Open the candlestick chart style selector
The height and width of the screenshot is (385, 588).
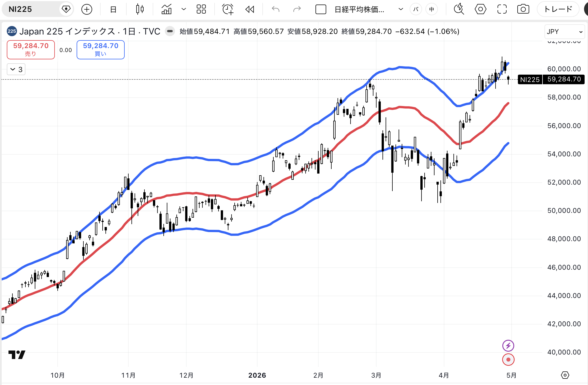point(140,9)
